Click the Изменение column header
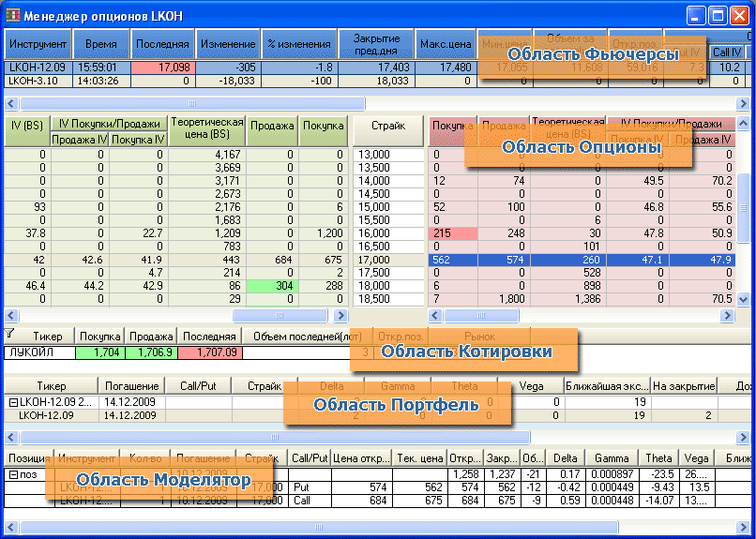The image size is (756, 539). pos(228,44)
